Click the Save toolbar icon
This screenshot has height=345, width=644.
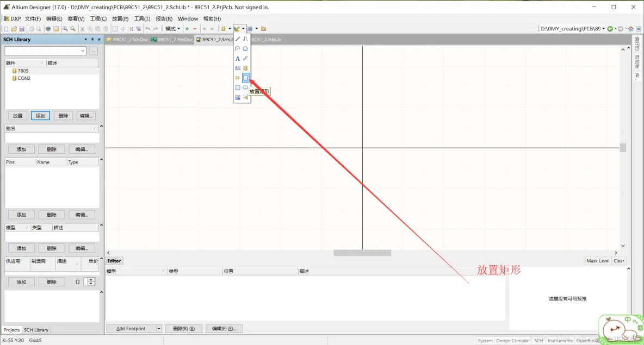[22, 29]
